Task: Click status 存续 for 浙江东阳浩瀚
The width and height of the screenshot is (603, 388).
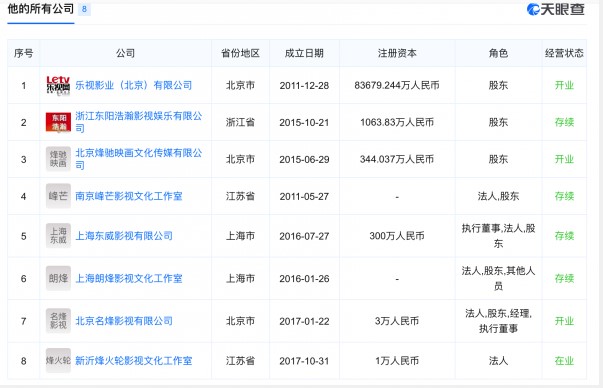Action: [x=564, y=122]
